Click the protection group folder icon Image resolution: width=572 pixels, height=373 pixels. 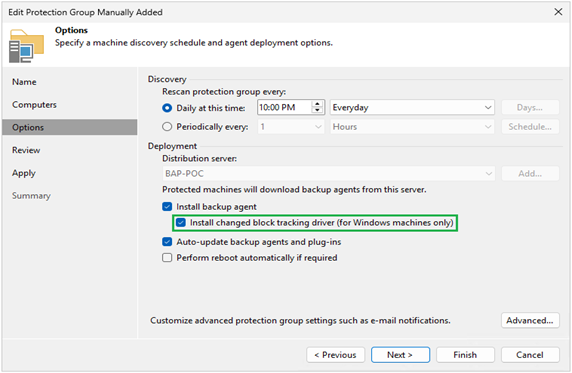pos(26,46)
